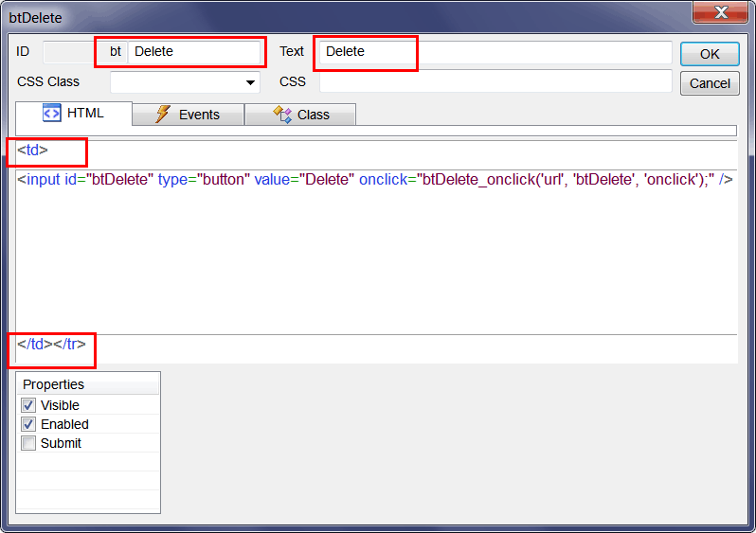Click the Text field containing Delete
The width and height of the screenshot is (756, 533).
click(495, 51)
